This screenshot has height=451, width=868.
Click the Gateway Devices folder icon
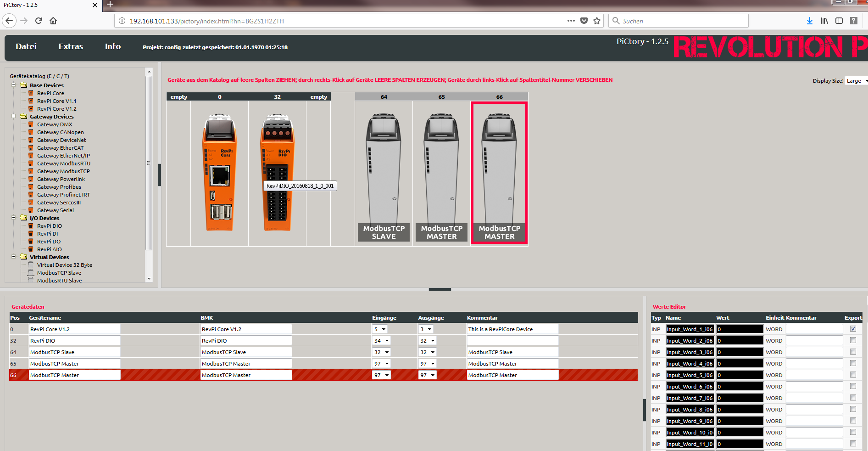24,117
